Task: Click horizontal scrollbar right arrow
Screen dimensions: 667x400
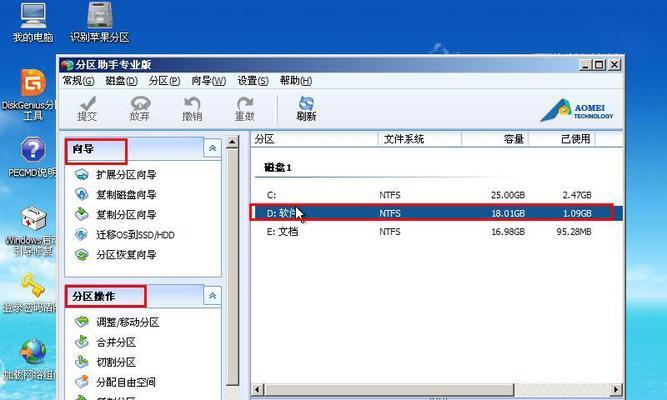Action: pyautogui.click(x=616, y=389)
